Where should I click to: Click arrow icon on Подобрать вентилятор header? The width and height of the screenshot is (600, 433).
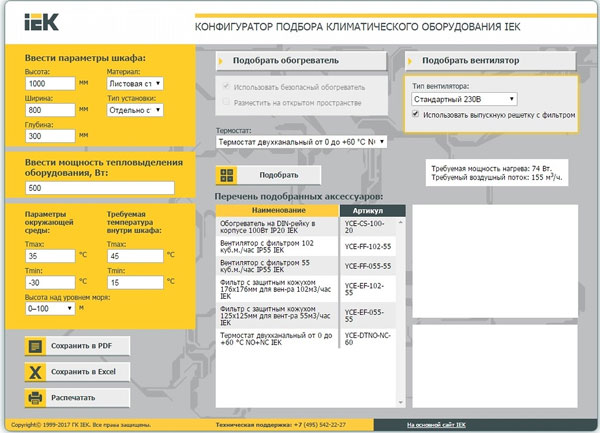tap(410, 61)
